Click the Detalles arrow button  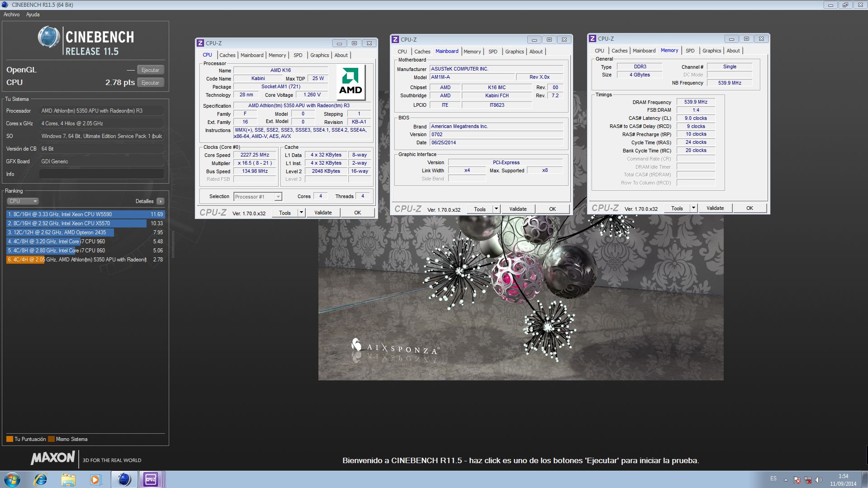point(161,201)
